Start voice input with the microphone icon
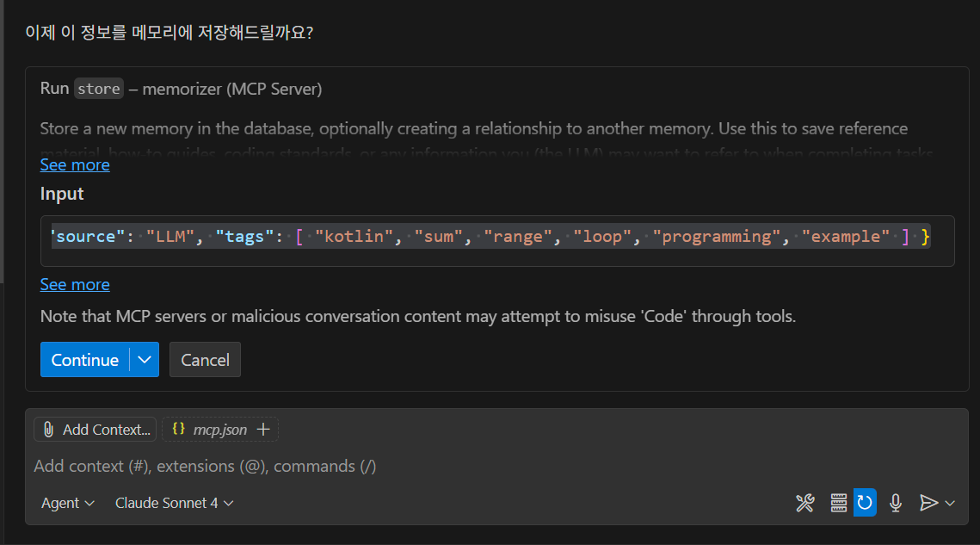Image resolution: width=980 pixels, height=545 pixels. [896, 503]
